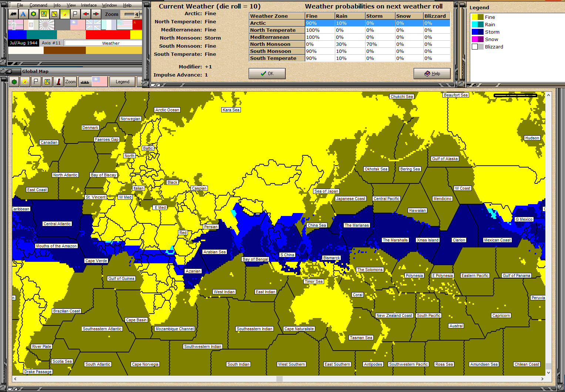Select the Italian flag in the flag row

pyautogui.click(x=31, y=25)
